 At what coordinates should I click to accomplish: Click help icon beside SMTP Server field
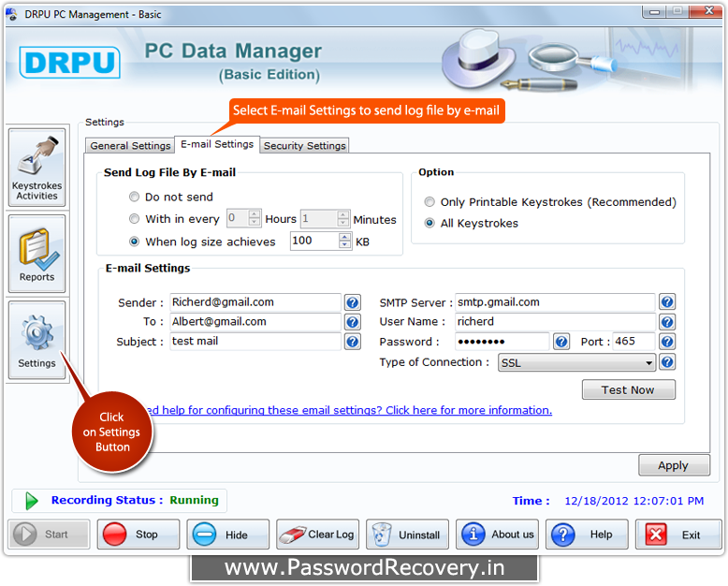click(667, 302)
